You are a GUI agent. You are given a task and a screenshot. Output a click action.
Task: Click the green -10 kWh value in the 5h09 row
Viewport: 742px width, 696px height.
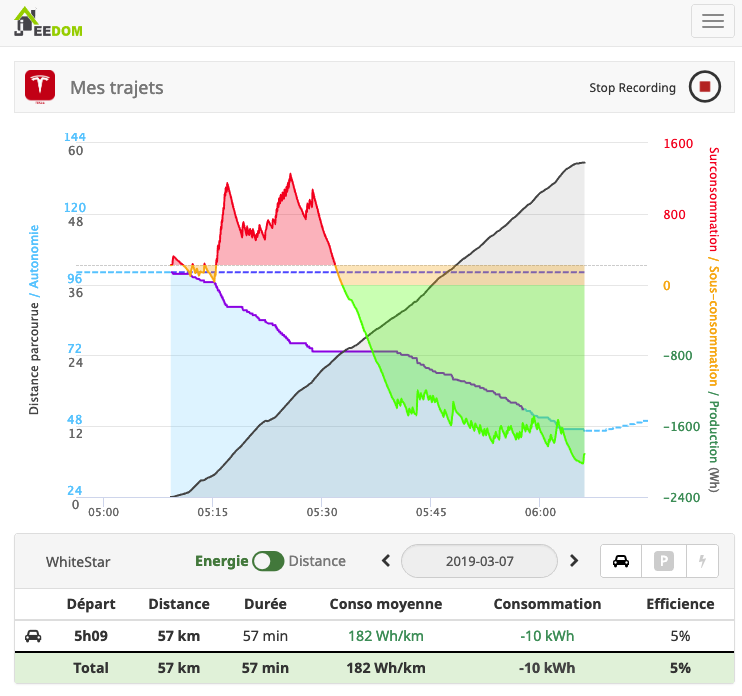point(547,636)
